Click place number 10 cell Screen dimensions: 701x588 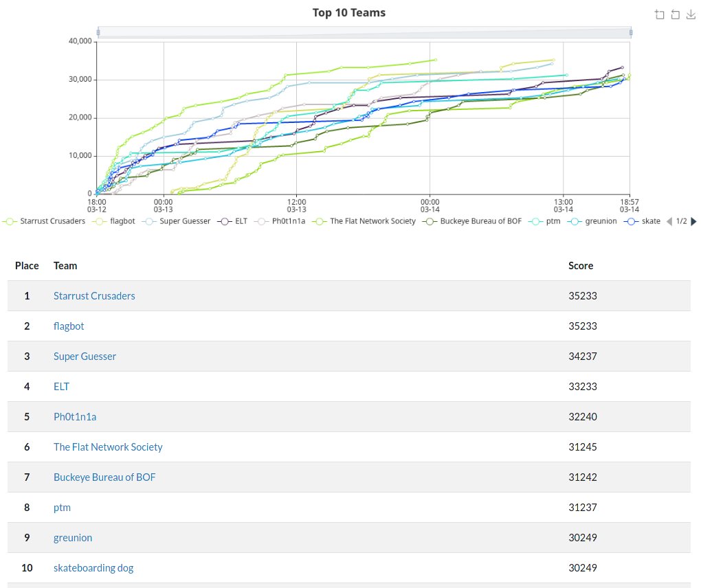(27, 568)
